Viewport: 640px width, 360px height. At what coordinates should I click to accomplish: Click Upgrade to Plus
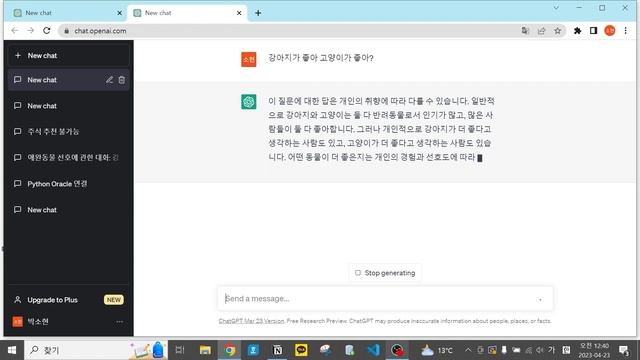coord(69,300)
